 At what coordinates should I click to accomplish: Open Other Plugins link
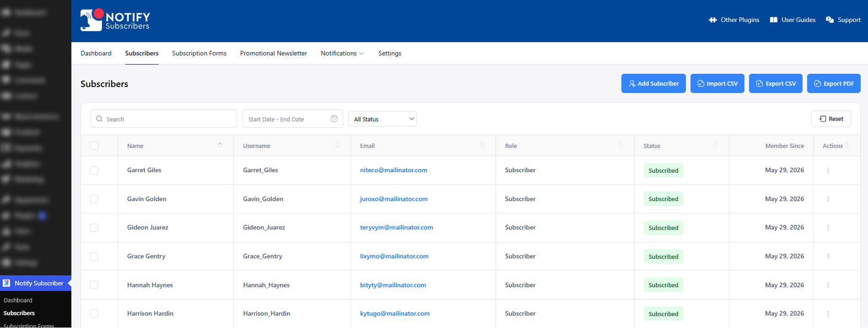[734, 20]
